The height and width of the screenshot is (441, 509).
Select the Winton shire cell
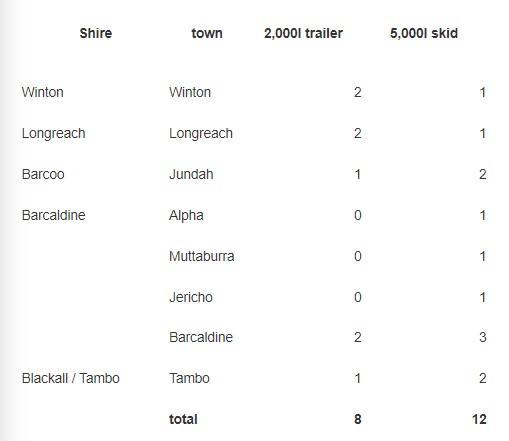(43, 92)
